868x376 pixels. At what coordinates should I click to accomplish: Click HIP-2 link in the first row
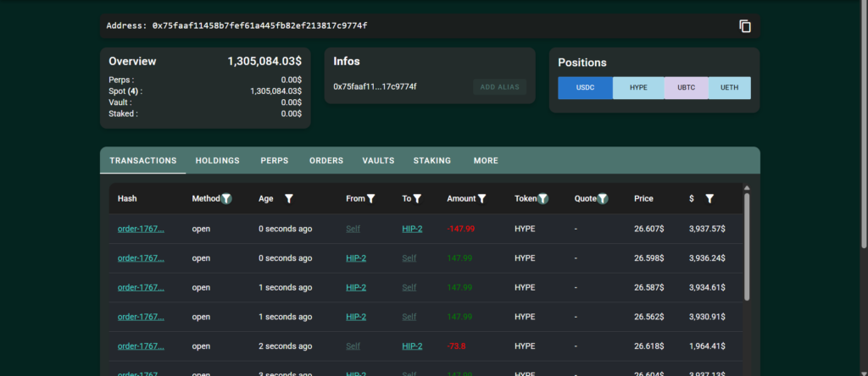(x=412, y=229)
